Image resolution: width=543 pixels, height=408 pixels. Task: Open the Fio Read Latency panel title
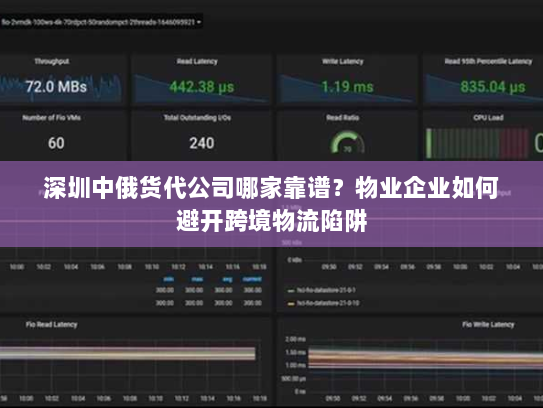coord(52,325)
